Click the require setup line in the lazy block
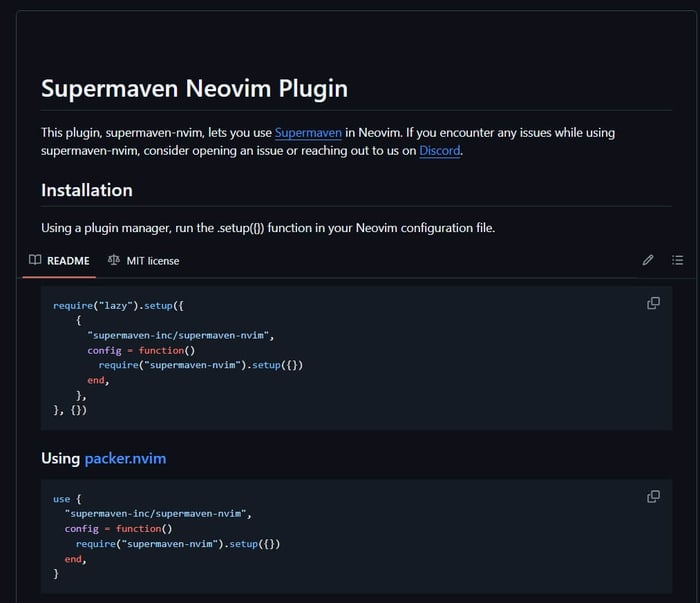This screenshot has height=603, width=700. coord(201,365)
